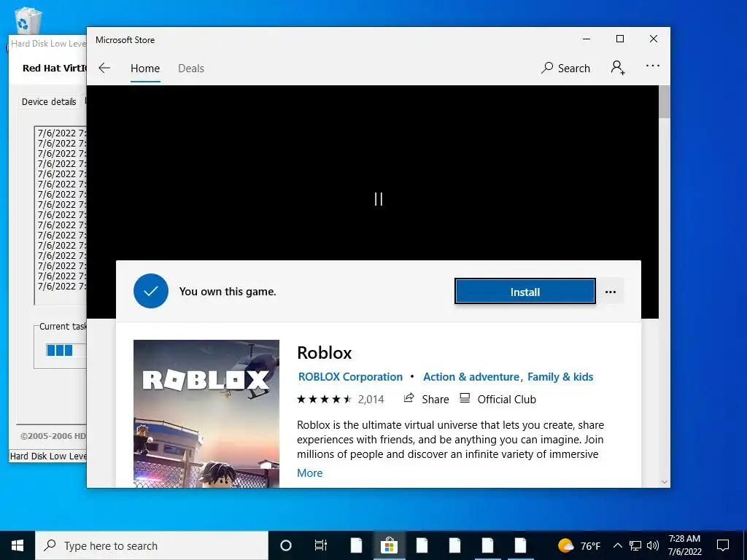This screenshot has width=747, height=560.
Task: Click the Roblox title heading
Action: 325,353
